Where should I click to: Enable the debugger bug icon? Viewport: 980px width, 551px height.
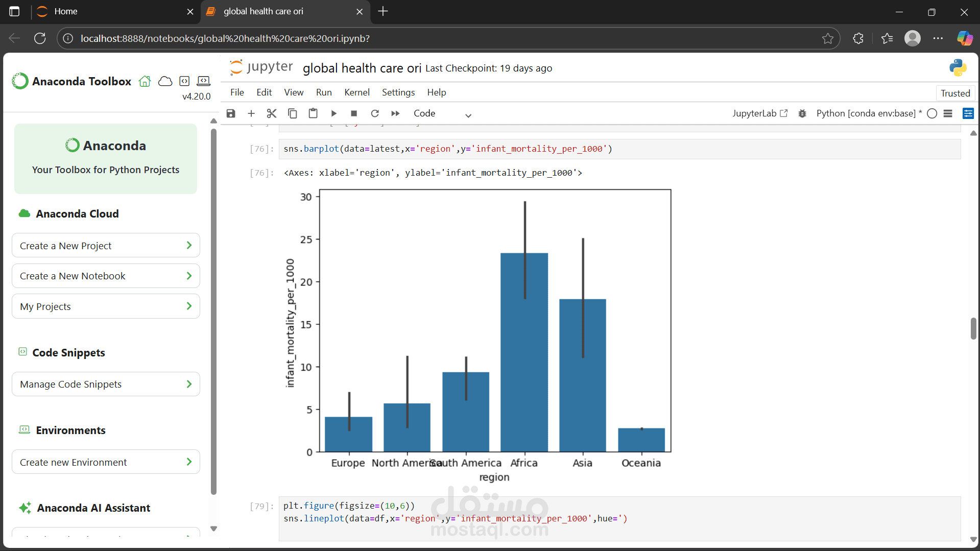pos(802,113)
